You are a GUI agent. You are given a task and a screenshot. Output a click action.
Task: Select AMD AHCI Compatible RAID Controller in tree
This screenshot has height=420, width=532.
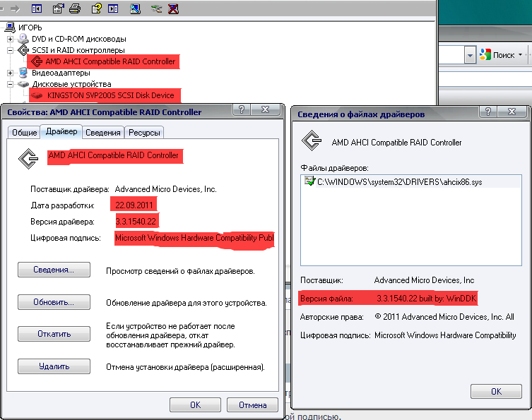pos(110,61)
